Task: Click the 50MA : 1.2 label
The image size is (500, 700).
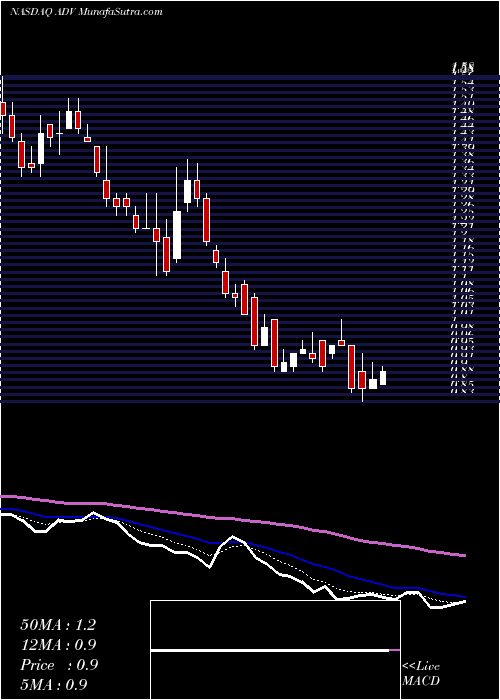Action: click(x=58, y=625)
